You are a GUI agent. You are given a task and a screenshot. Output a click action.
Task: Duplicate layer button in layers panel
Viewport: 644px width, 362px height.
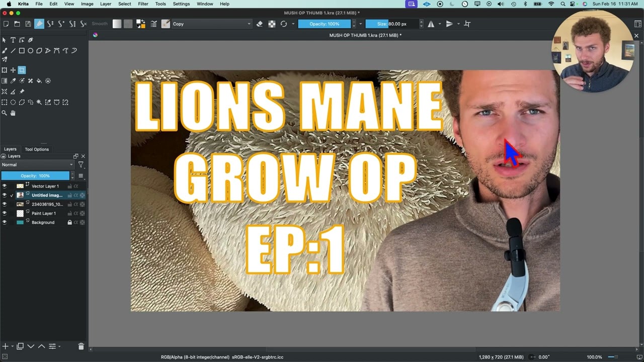pyautogui.click(x=20, y=346)
